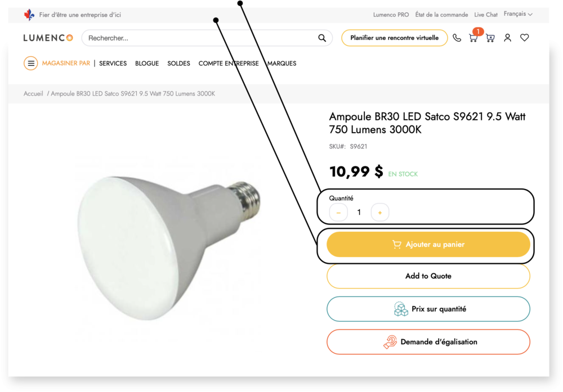Click Ajouter au panier button
The height and width of the screenshot is (392, 563).
tap(428, 245)
